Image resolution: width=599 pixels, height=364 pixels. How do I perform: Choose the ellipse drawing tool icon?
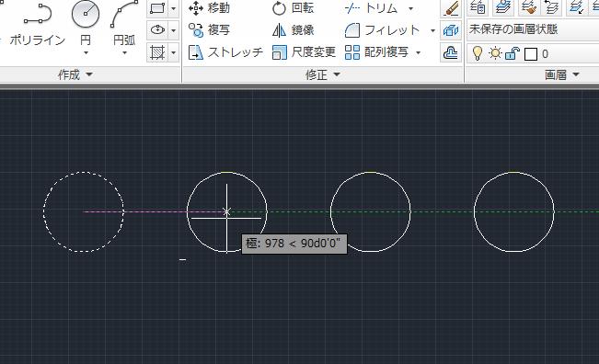[157, 29]
